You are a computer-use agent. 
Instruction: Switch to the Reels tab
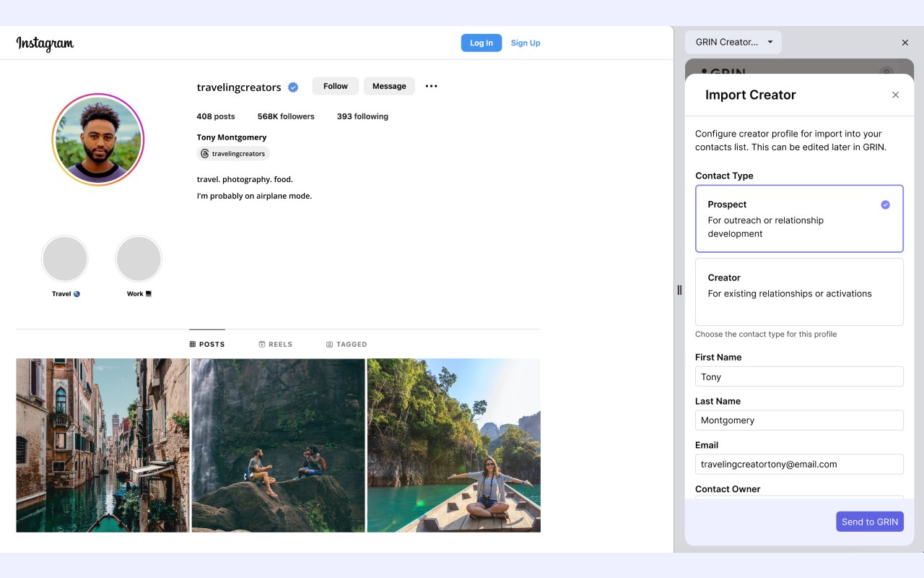276,345
